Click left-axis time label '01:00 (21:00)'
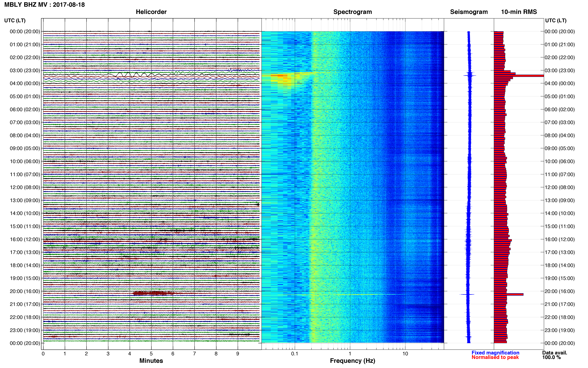This screenshot has width=588, height=368. click(x=25, y=45)
